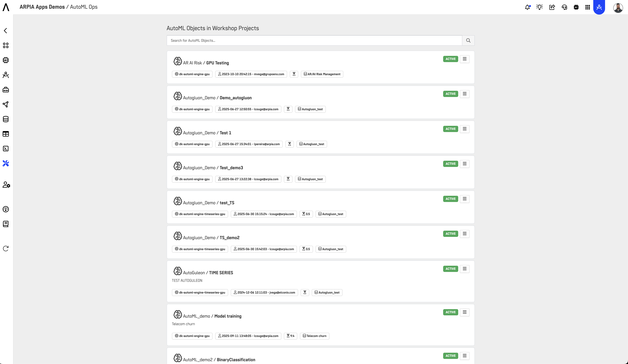This screenshot has width=628, height=364.
Task: Click the lightbulb ideas icon in the top bar
Action: pos(540,7)
